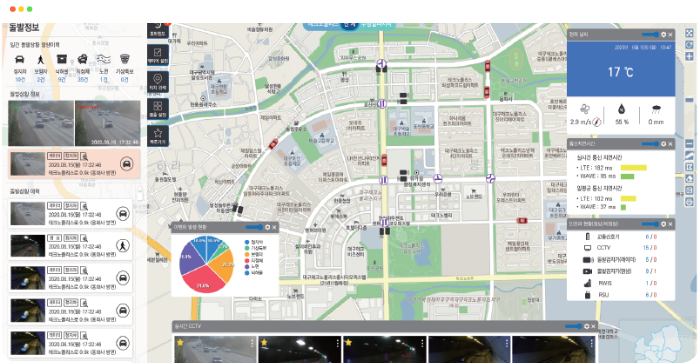
Task: Open the display grid settings sidebar button
Action: pos(158,108)
